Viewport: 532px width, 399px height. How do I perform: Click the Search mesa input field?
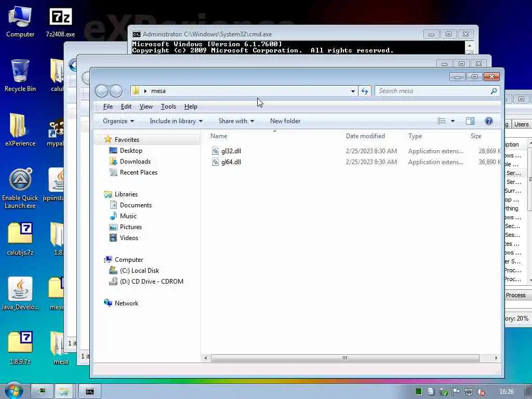pyautogui.click(x=433, y=91)
